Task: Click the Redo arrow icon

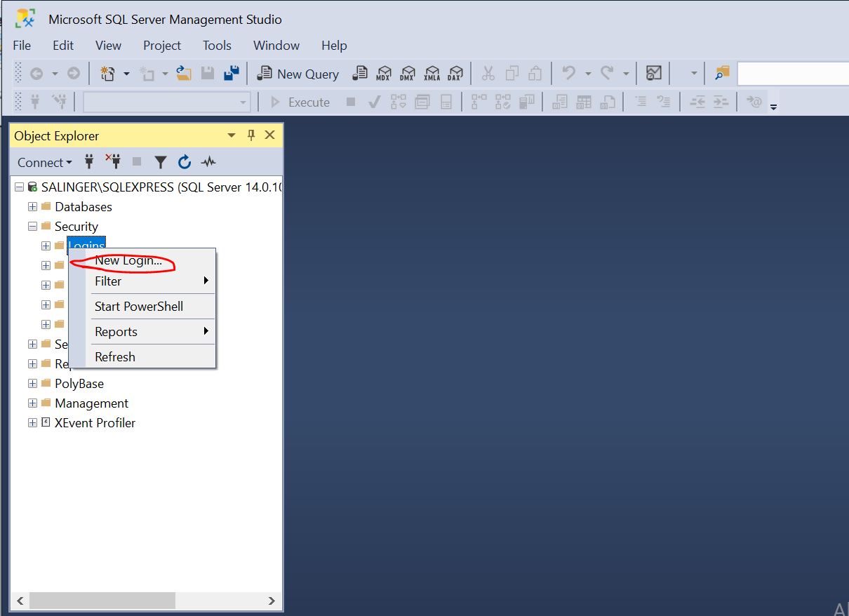Action: 607,74
